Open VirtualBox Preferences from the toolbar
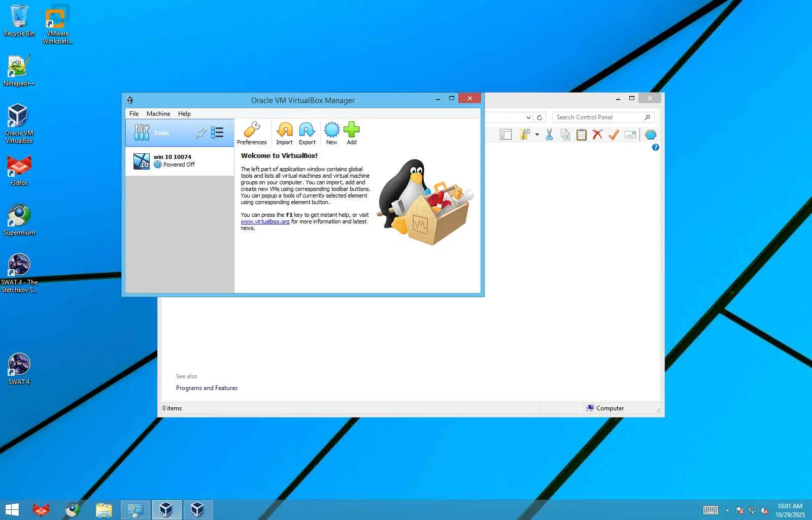Image resolution: width=812 pixels, height=520 pixels. (252, 134)
